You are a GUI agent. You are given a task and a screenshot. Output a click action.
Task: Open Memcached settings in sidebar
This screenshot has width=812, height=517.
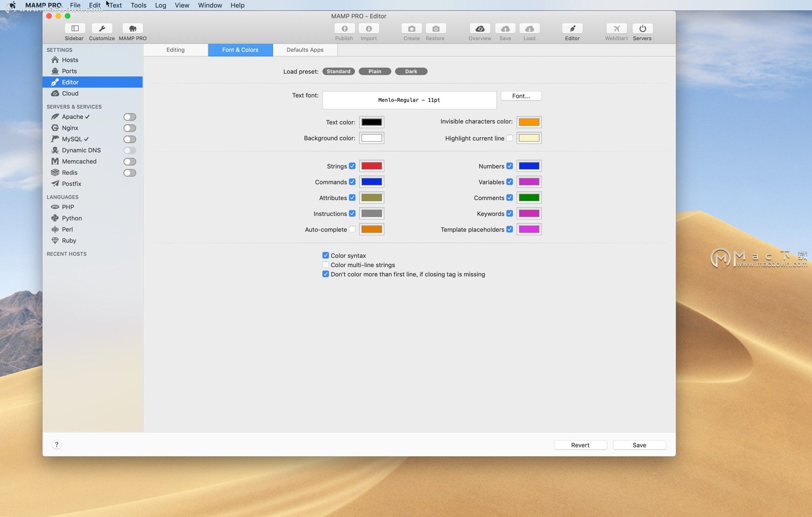click(x=79, y=161)
